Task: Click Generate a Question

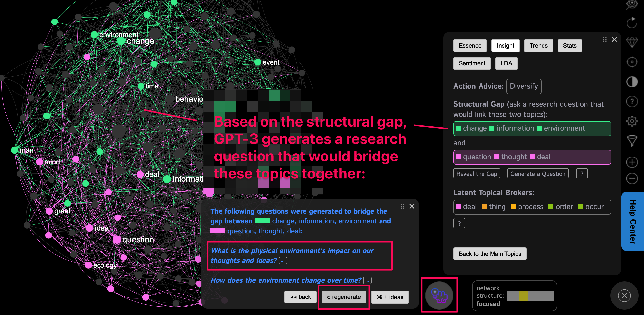Action: (538, 173)
